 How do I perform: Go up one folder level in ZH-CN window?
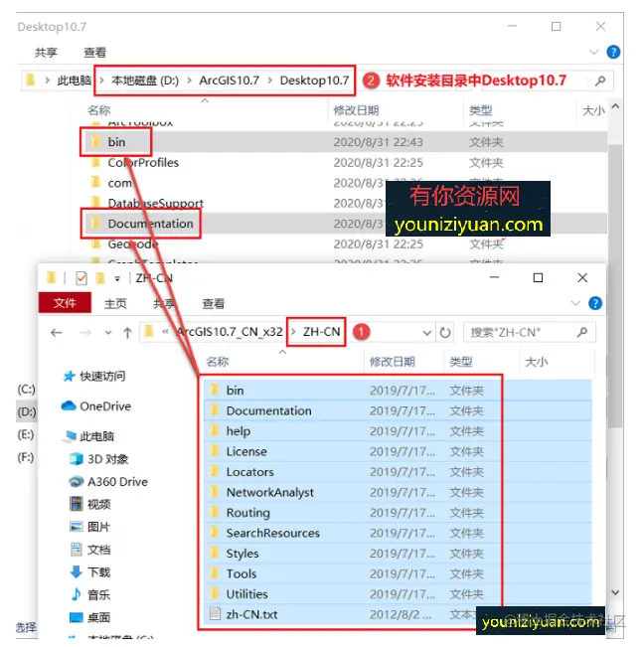click(127, 333)
